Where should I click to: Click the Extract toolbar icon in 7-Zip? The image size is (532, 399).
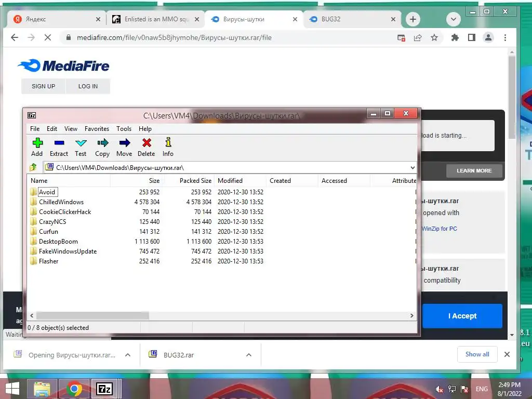click(59, 147)
